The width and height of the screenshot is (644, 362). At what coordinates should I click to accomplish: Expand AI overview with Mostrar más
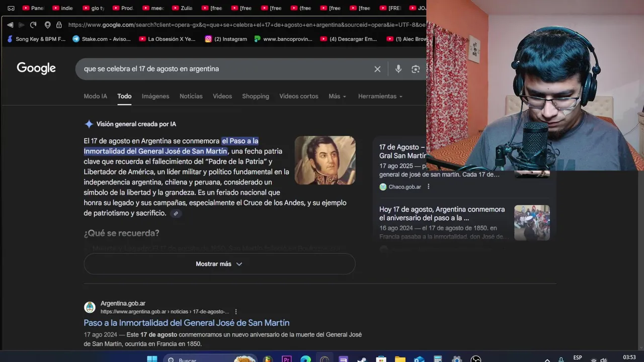point(219,264)
